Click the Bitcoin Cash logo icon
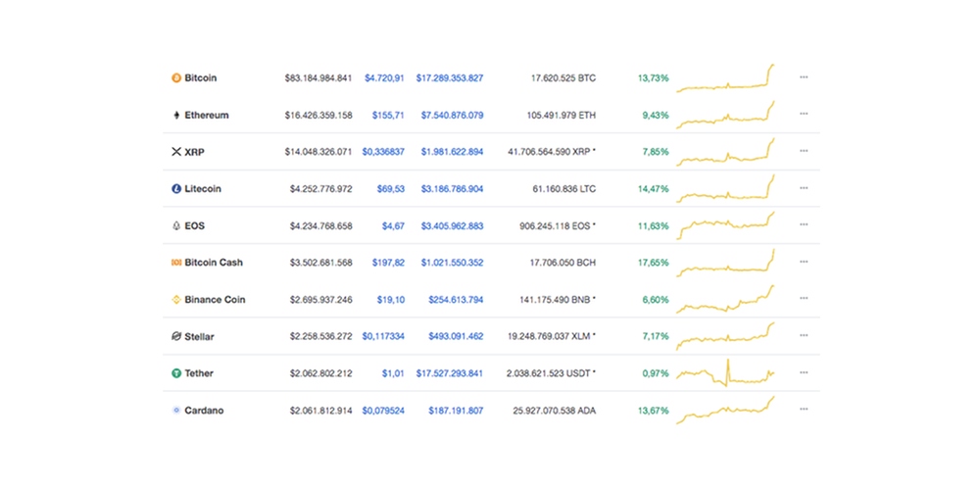The height and width of the screenshot is (490, 980). [176, 263]
